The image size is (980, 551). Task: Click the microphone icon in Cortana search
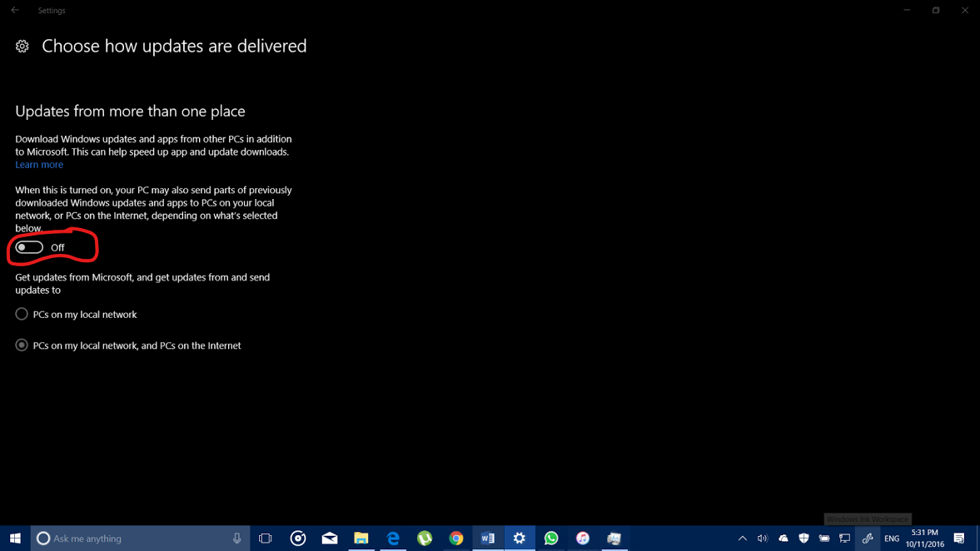click(237, 539)
